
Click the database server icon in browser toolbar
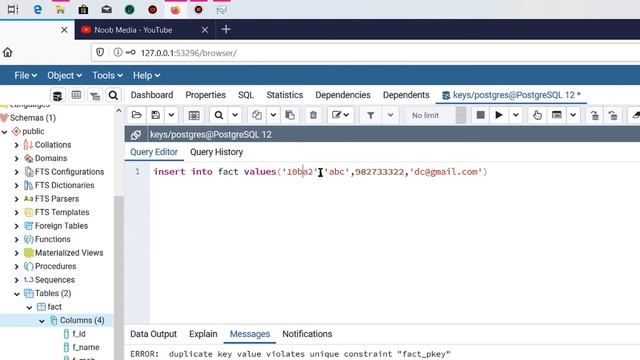pos(57,96)
